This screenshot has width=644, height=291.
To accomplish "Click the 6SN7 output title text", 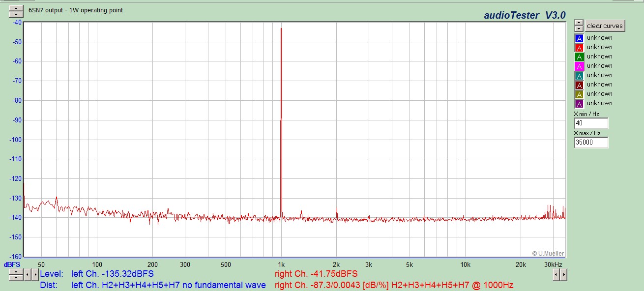I will click(x=76, y=10).
